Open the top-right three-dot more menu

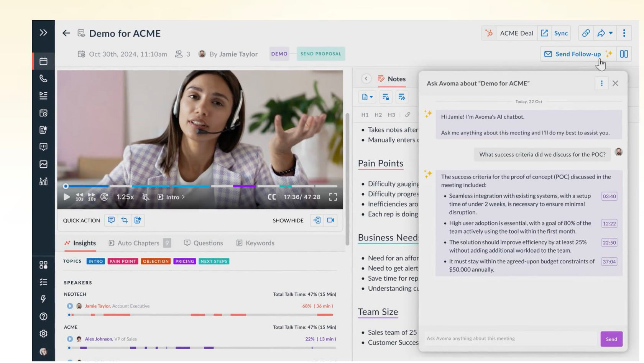(624, 33)
